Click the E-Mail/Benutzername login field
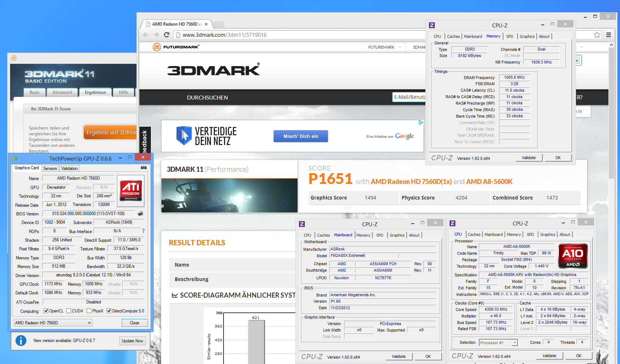This screenshot has width=620, height=364. point(409,97)
